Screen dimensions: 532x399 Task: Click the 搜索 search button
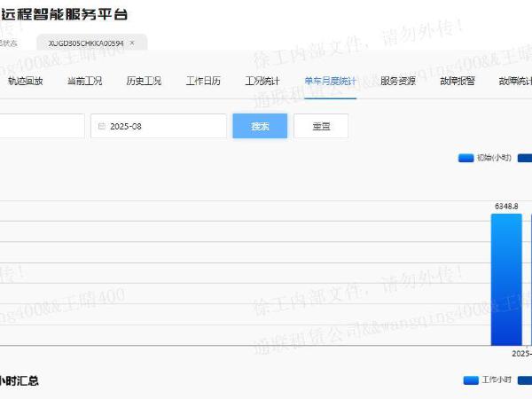[x=260, y=126]
